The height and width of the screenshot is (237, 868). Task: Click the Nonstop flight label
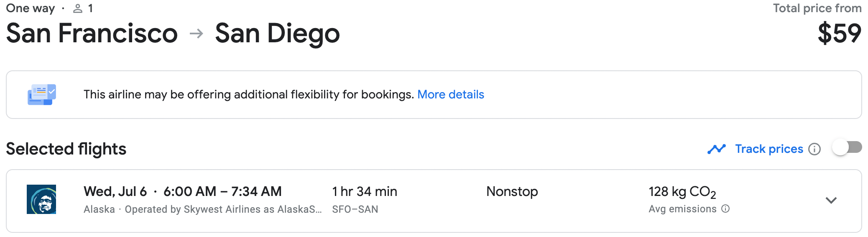coord(512,191)
